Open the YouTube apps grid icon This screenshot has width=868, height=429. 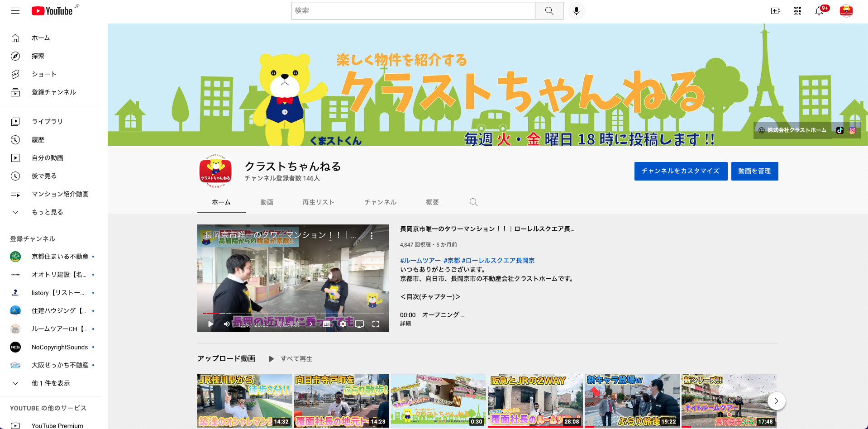pyautogui.click(x=797, y=11)
